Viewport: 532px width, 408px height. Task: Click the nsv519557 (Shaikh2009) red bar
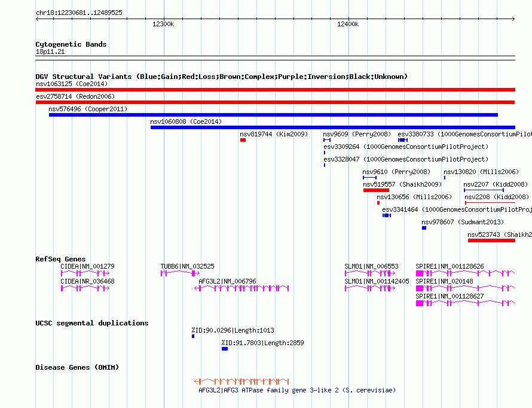pos(376,190)
